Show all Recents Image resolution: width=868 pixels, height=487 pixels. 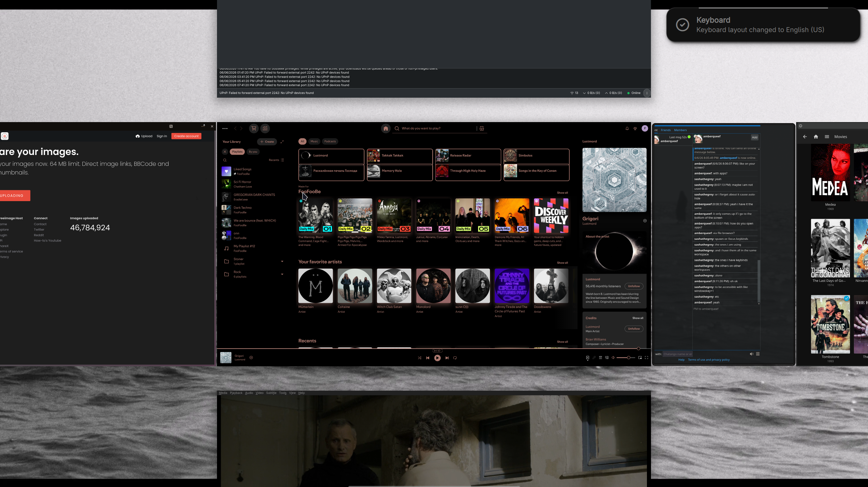562,342
